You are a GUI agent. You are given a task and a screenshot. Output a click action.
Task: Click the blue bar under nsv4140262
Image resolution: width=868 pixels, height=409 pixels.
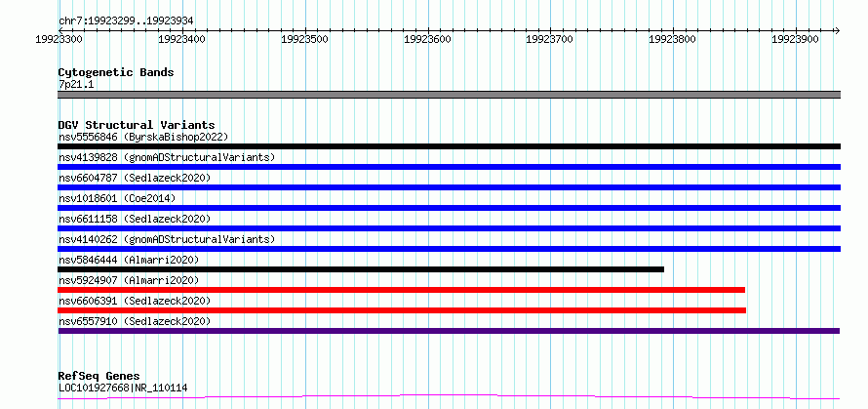(x=449, y=249)
